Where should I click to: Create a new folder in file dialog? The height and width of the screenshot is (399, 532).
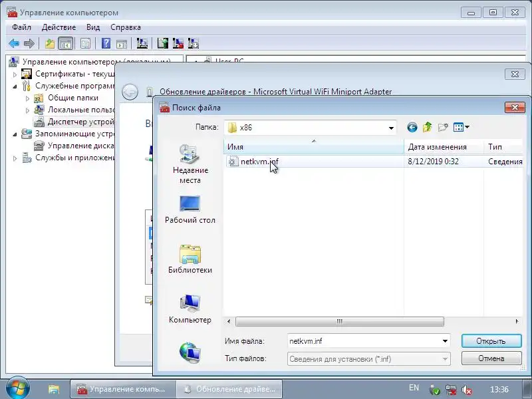(x=443, y=128)
